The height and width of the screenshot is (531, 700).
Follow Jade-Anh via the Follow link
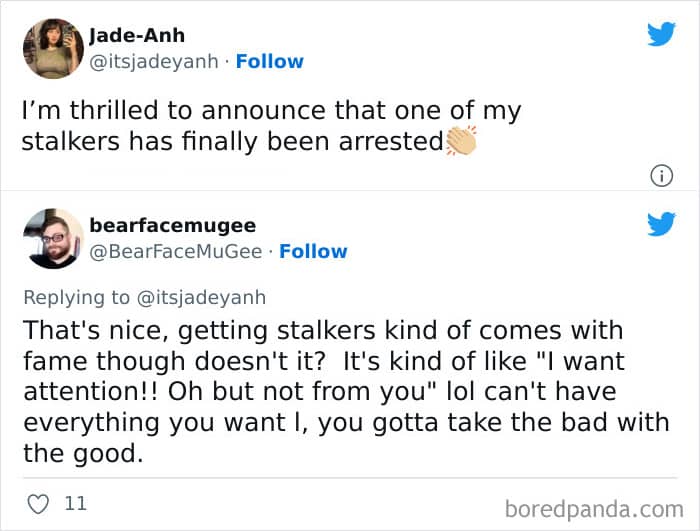pos(269,61)
